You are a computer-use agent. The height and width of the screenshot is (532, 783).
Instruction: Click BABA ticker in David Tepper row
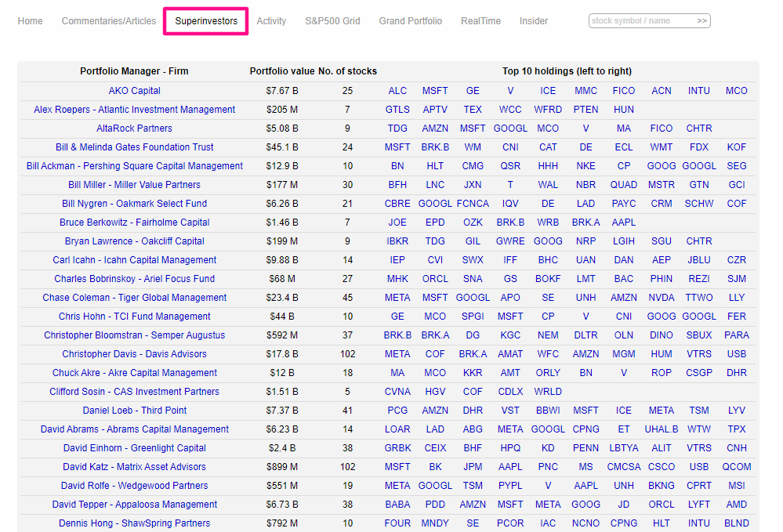click(x=397, y=504)
